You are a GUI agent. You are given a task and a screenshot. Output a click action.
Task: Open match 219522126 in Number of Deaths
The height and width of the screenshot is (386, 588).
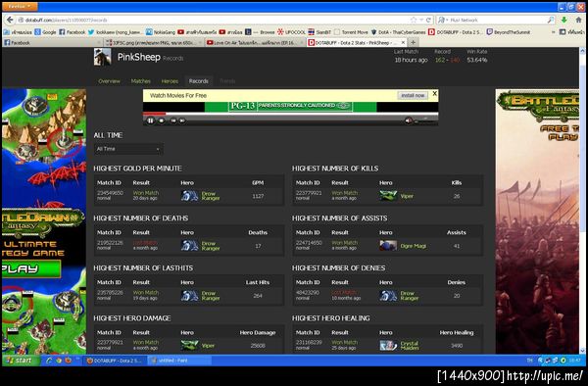point(110,242)
